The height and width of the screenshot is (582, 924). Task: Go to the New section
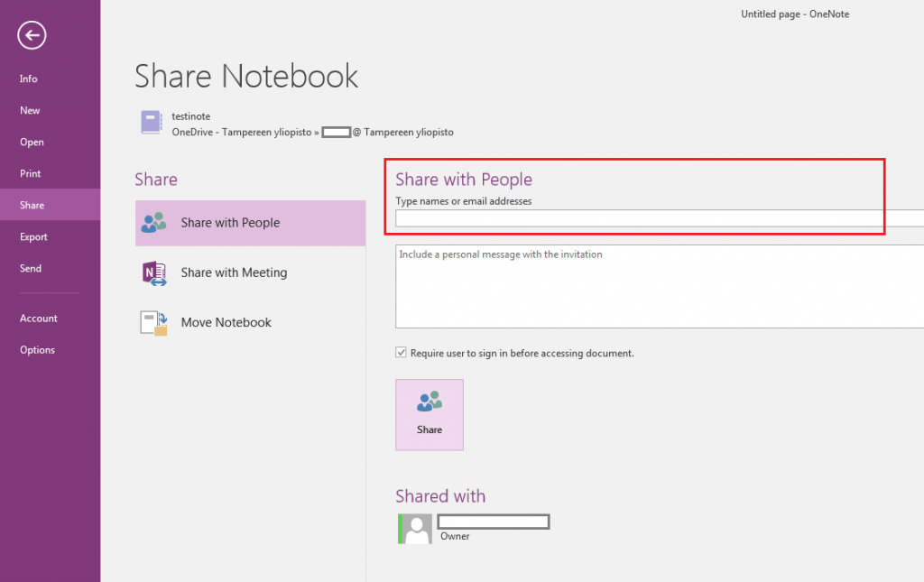pyautogui.click(x=29, y=110)
